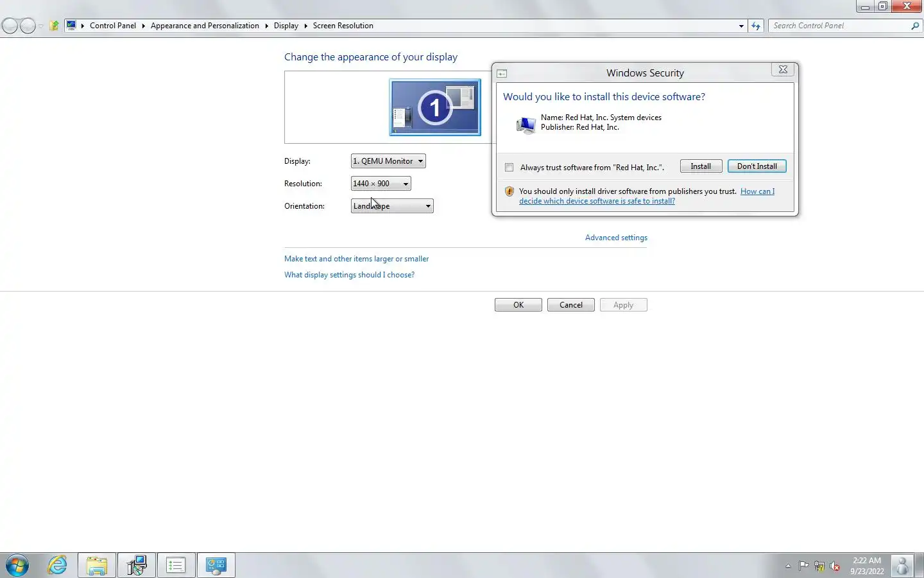The width and height of the screenshot is (924, 578).
Task: Click Publisher: Red Hat, Inc. text
Action: point(580,127)
